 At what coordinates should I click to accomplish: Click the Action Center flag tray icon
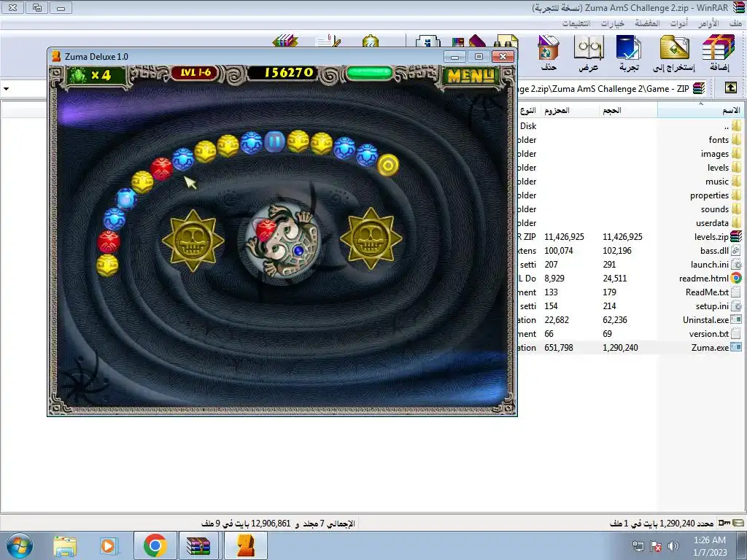pyautogui.click(x=656, y=546)
